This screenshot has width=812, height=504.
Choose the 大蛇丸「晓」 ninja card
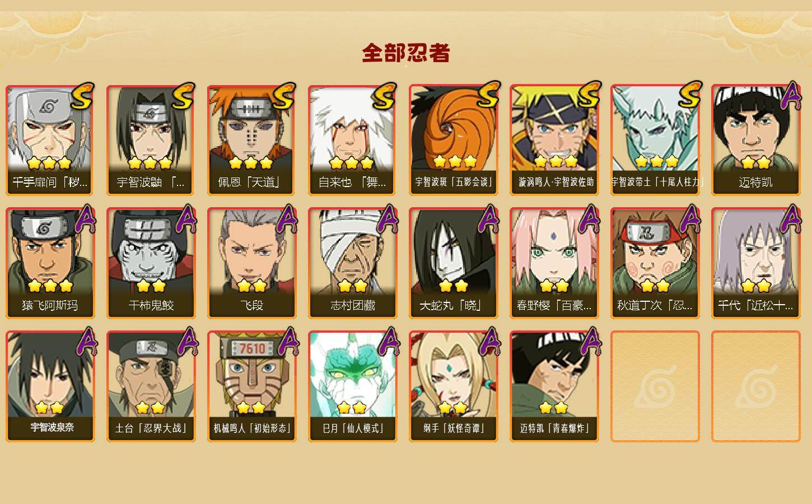(x=453, y=263)
